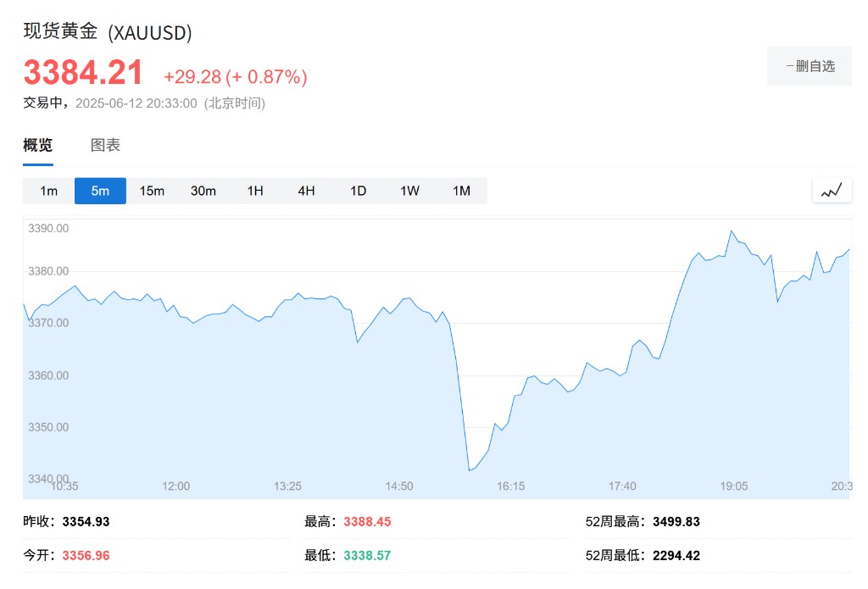Switch to the 15m interval
This screenshot has width=868, height=589.
click(x=152, y=191)
